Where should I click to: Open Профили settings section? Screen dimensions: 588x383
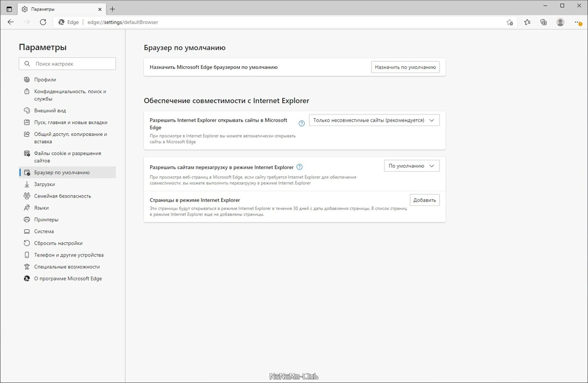pos(67,79)
